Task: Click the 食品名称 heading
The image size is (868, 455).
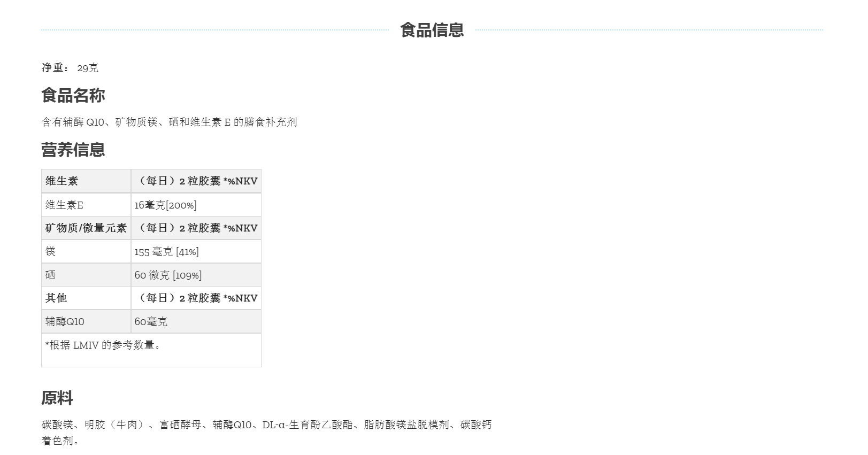Action: (73, 96)
